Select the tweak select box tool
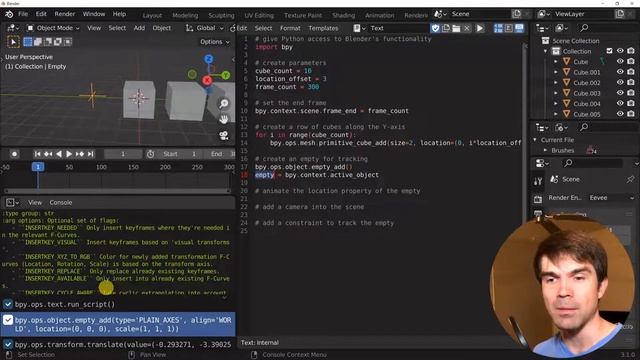The width and height of the screenshot is (640, 360). point(13,42)
